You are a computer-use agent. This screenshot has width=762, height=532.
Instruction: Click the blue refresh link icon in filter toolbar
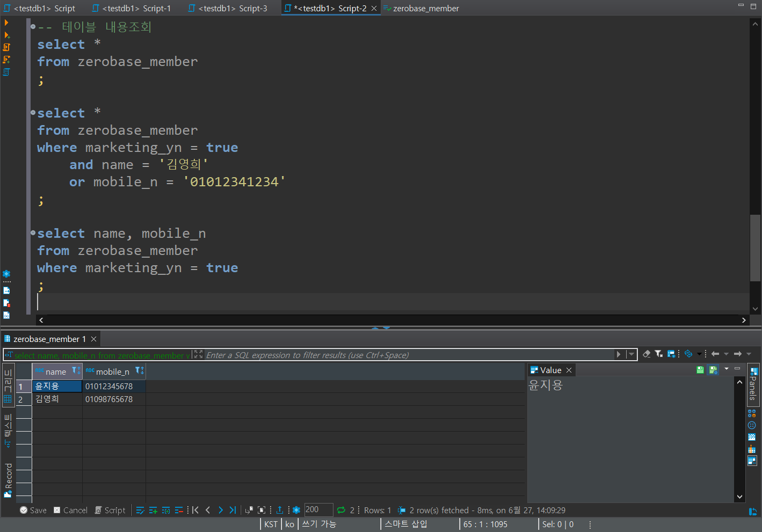tap(688, 354)
